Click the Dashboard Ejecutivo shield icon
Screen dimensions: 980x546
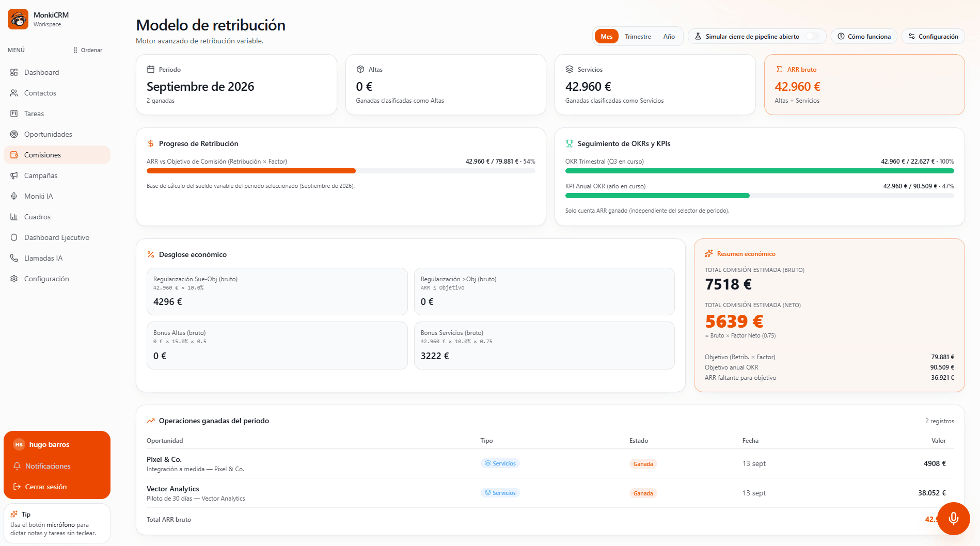click(x=14, y=237)
